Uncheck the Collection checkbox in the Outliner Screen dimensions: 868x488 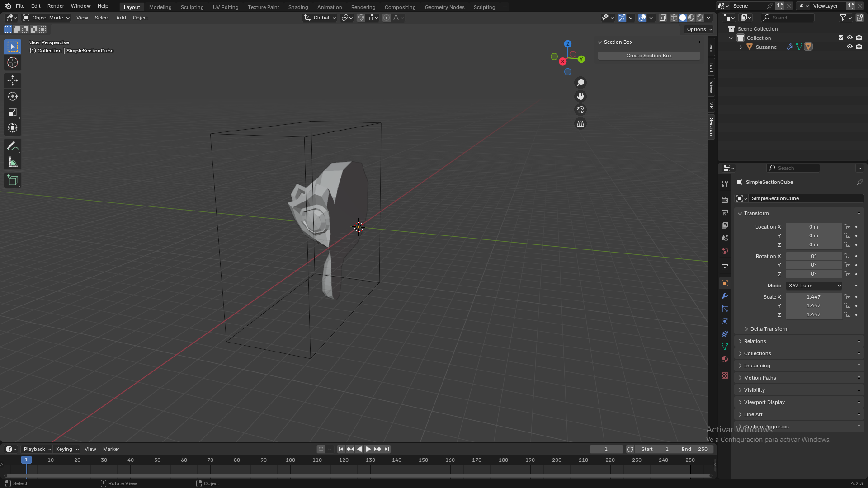[841, 38]
